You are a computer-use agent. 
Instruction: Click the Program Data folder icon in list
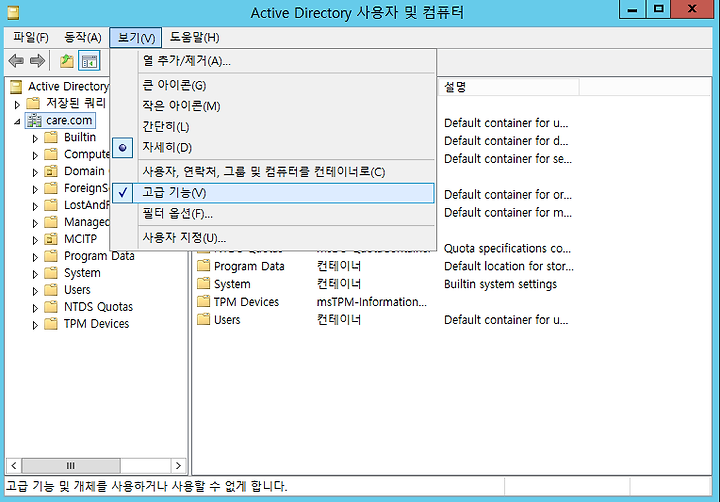[203, 266]
